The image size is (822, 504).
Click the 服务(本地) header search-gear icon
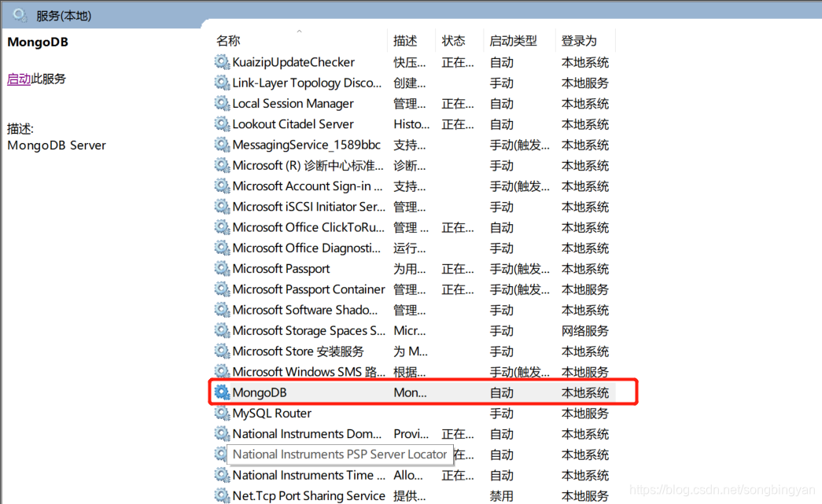coord(20,15)
